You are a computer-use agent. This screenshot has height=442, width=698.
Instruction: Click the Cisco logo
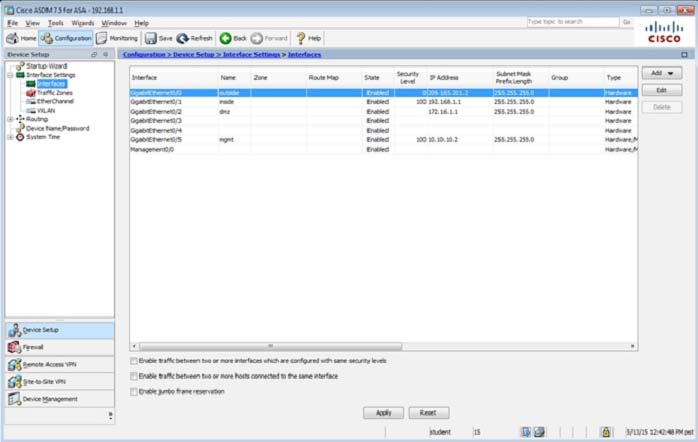pyautogui.click(x=664, y=32)
